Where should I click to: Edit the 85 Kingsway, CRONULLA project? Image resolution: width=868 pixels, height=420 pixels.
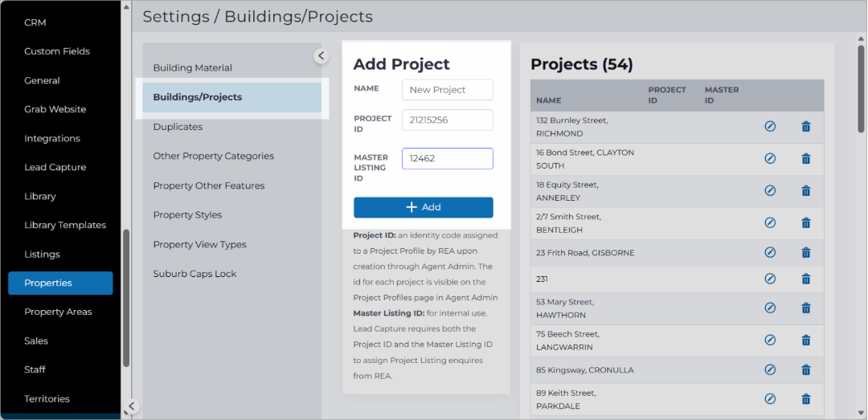coord(769,369)
